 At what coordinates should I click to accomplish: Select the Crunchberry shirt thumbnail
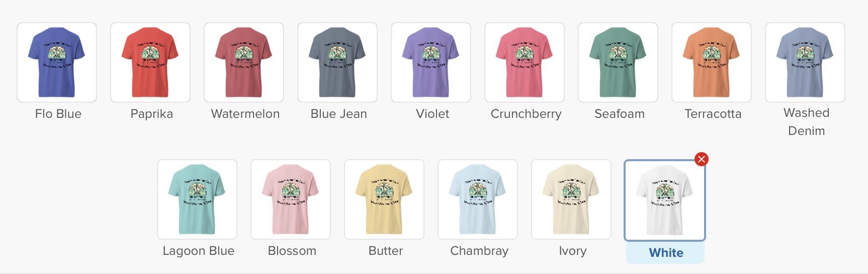click(525, 62)
